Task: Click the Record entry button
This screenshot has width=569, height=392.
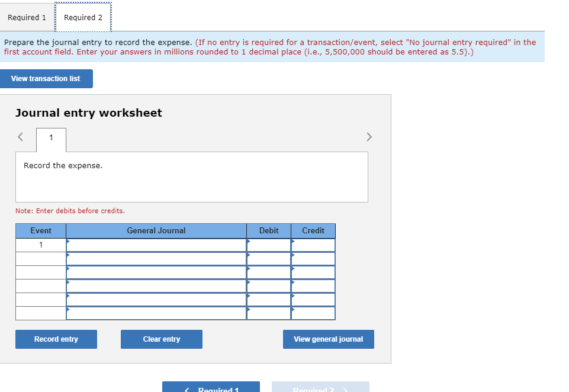Action: point(56,339)
